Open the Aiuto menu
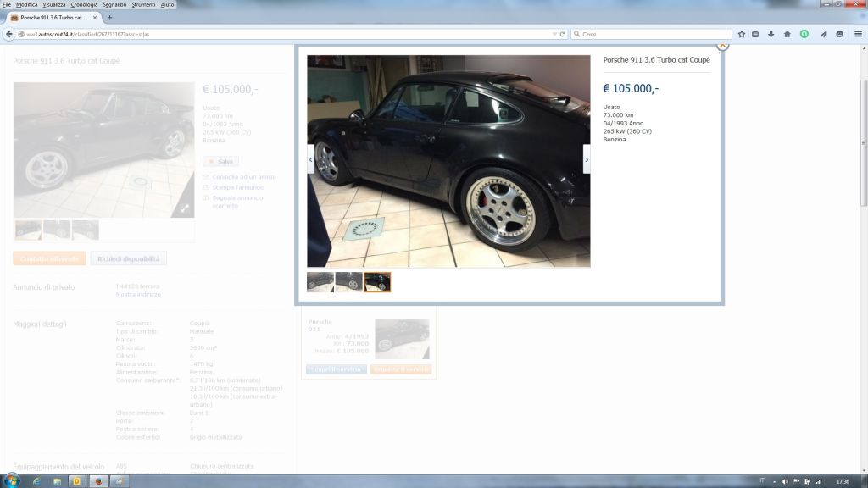Image resolution: width=868 pixels, height=488 pixels. click(x=167, y=4)
